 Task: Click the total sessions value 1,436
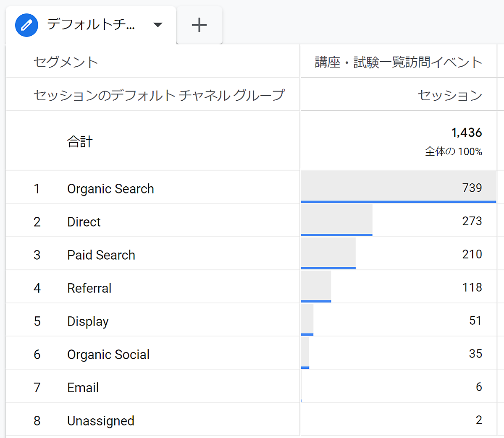coord(466,133)
